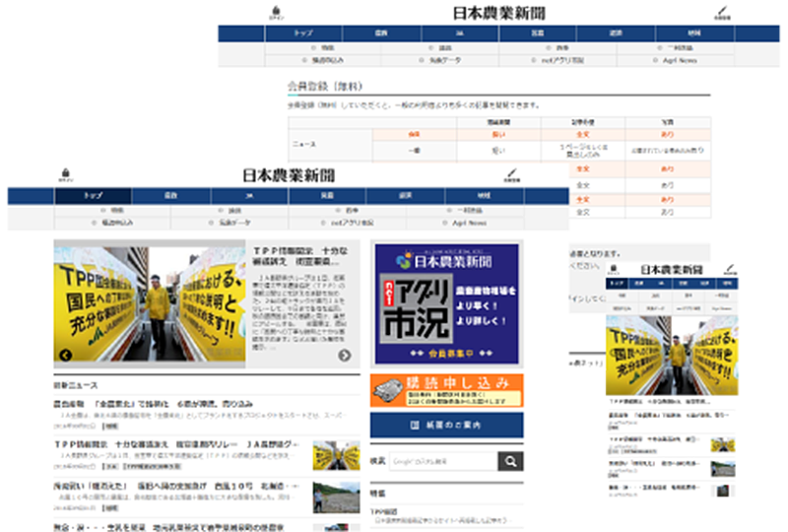Open the yellow trucks thumbnail in mobile view
Screen dimensions: 788x532
click(723, 444)
